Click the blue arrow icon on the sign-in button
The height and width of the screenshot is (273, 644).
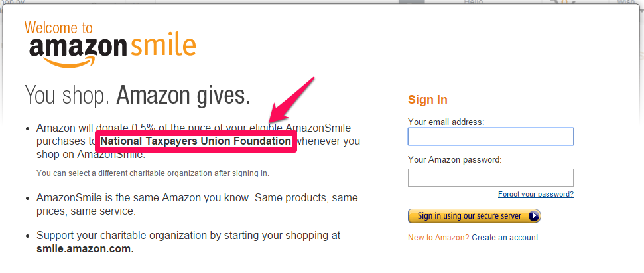click(533, 216)
